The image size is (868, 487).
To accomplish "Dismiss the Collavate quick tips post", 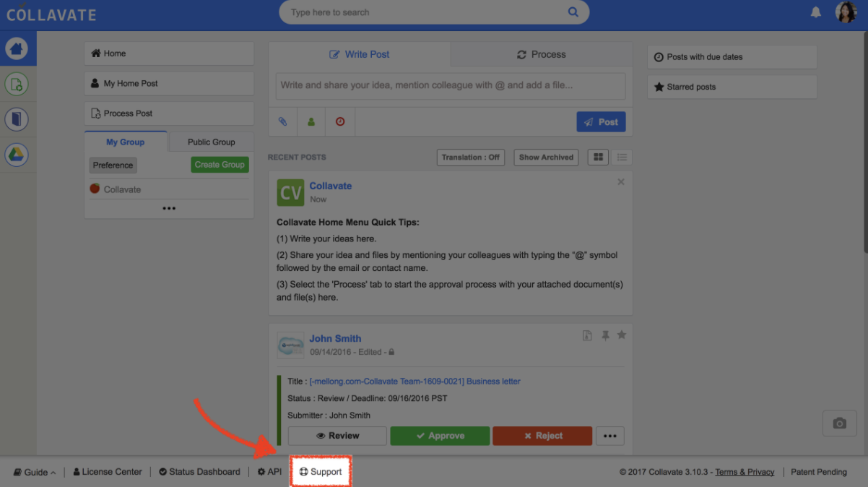I will (x=621, y=182).
